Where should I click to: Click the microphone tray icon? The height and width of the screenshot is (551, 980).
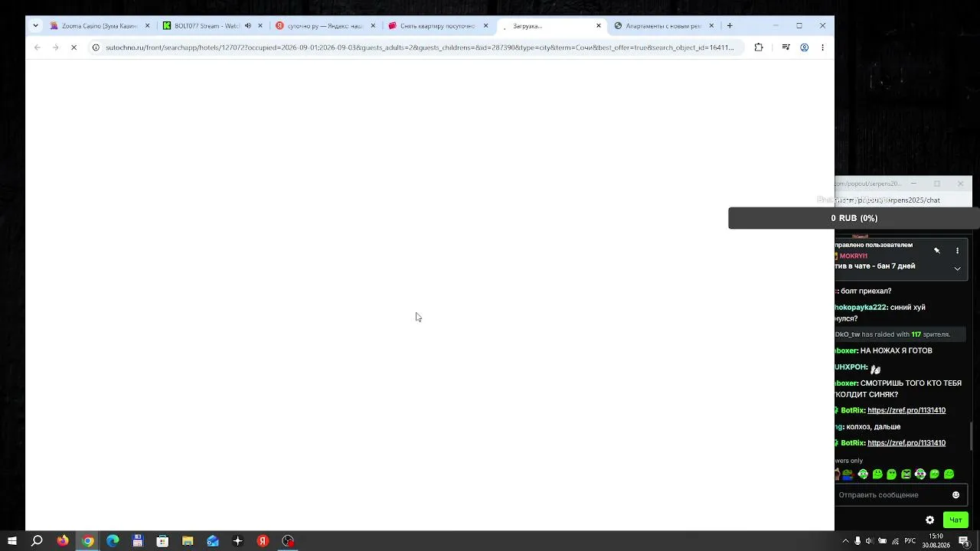click(857, 541)
